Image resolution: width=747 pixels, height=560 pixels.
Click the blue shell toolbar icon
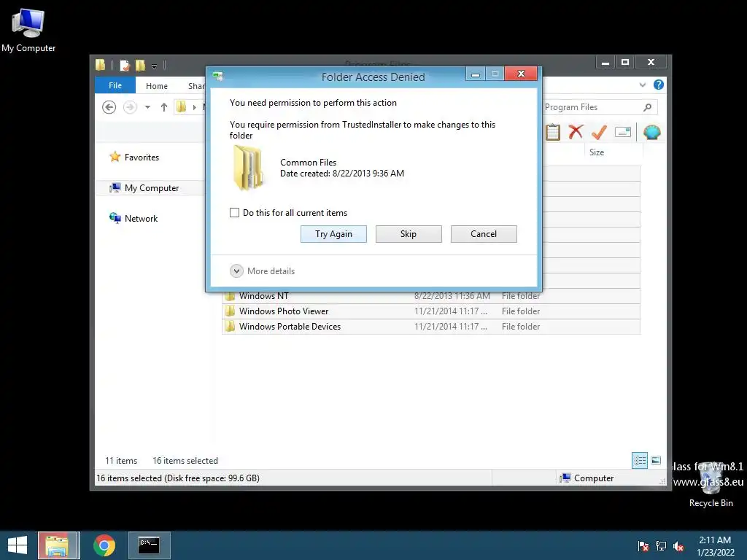coord(651,132)
